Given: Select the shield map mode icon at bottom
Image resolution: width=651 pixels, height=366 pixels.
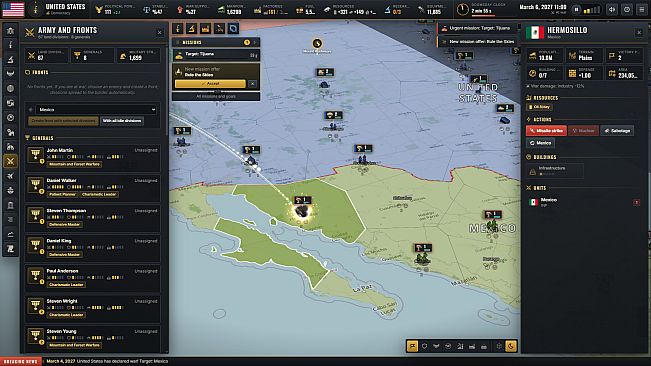Looking at the screenshot, I should point(424,346).
